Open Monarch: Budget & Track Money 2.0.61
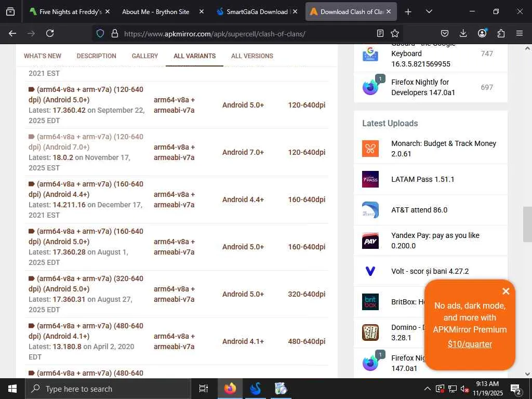This screenshot has width=532, height=399. 444,149
